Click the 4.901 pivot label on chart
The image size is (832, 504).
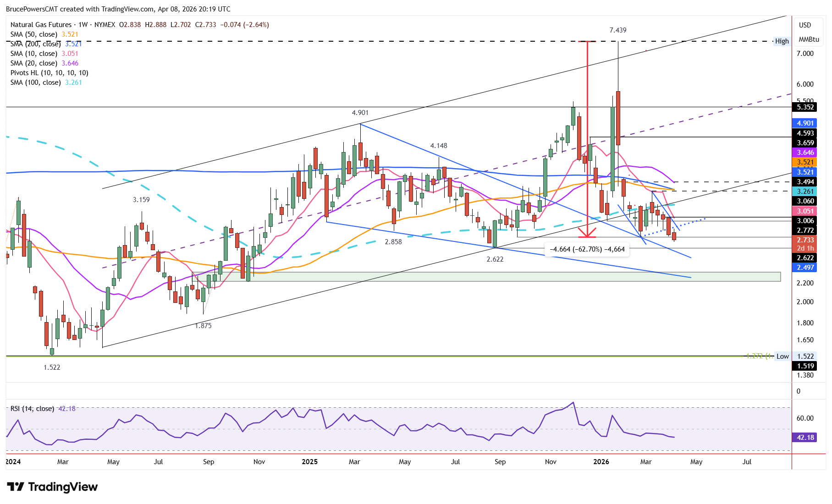coord(360,113)
